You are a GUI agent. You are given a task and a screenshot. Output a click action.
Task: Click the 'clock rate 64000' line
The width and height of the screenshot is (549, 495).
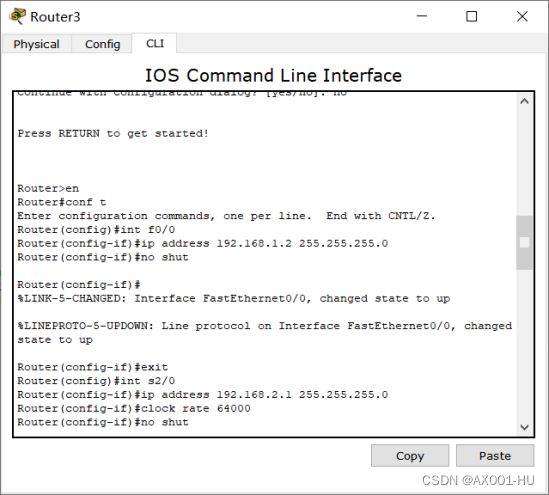pos(134,409)
